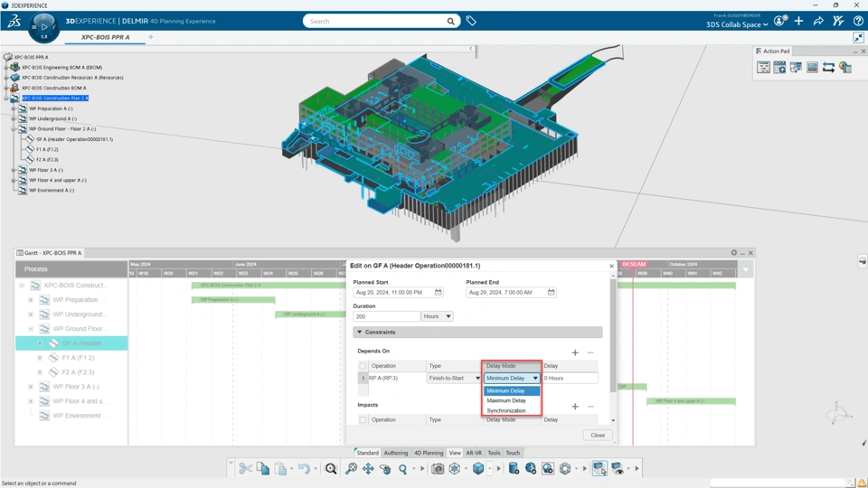868x488 pixels.
Task: Open the help question-mark icon
Action: click(x=858, y=21)
